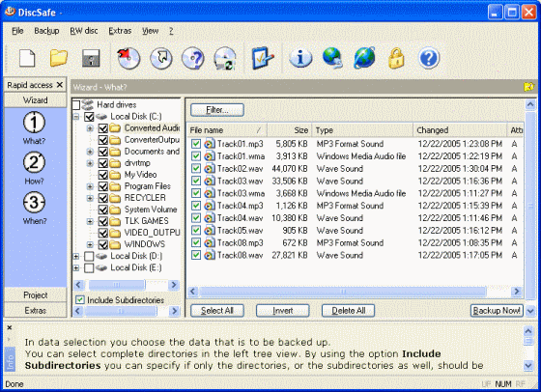Click the Delete All button

click(348, 311)
